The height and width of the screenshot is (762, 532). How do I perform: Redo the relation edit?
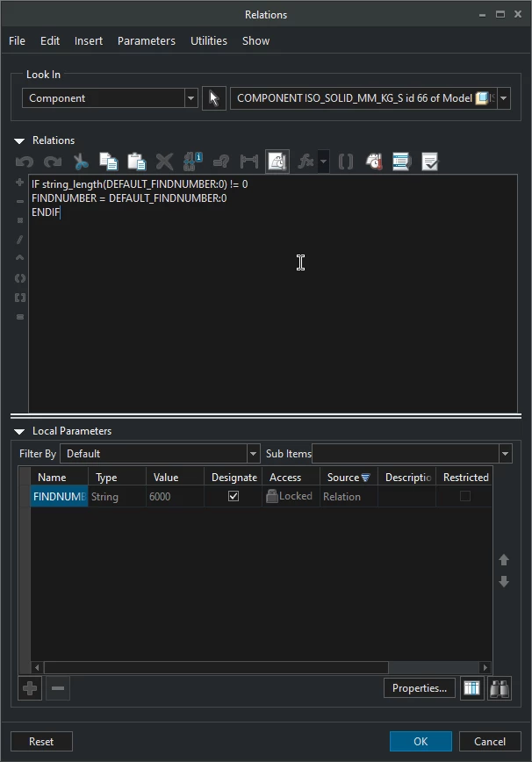[53, 162]
